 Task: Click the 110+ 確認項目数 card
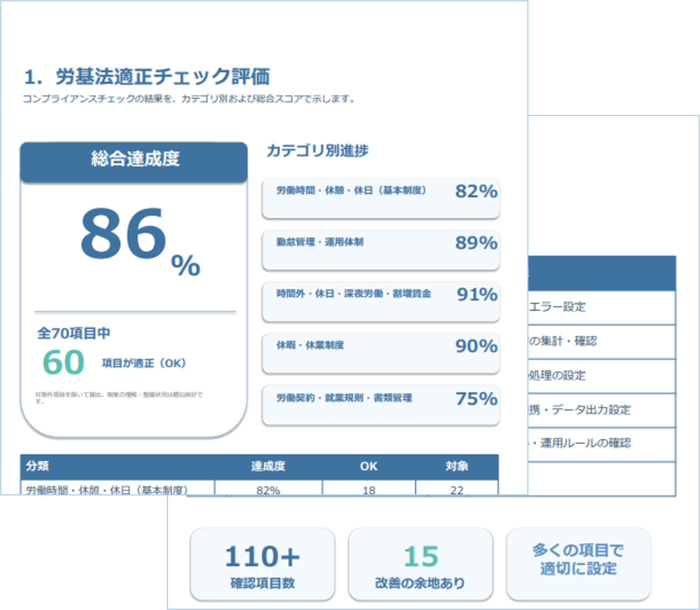click(x=263, y=564)
